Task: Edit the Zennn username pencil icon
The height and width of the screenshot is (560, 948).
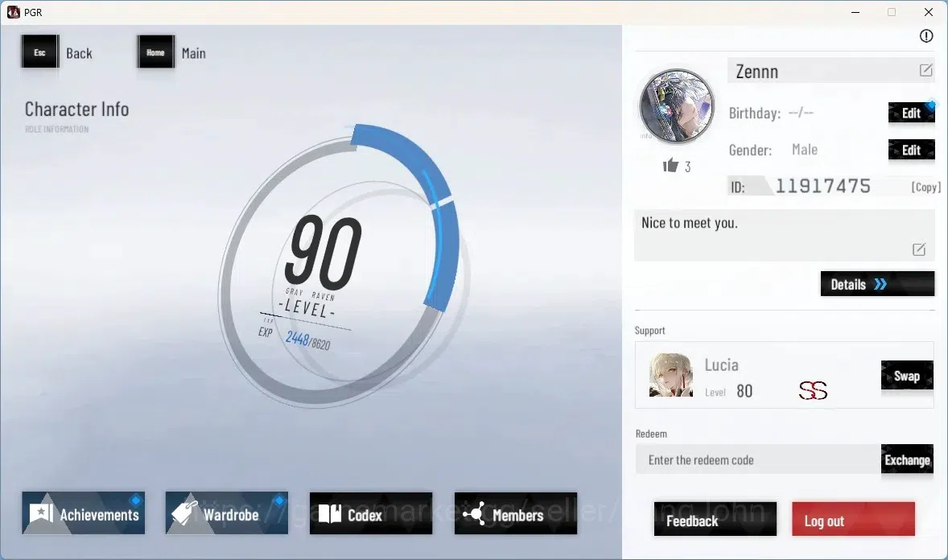Action: coord(925,70)
